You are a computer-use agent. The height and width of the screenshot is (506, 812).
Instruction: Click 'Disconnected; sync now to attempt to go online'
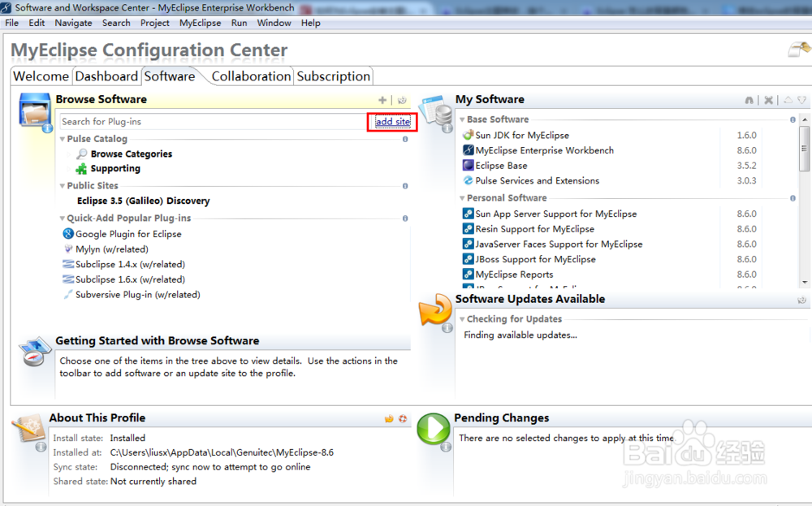[x=210, y=467]
